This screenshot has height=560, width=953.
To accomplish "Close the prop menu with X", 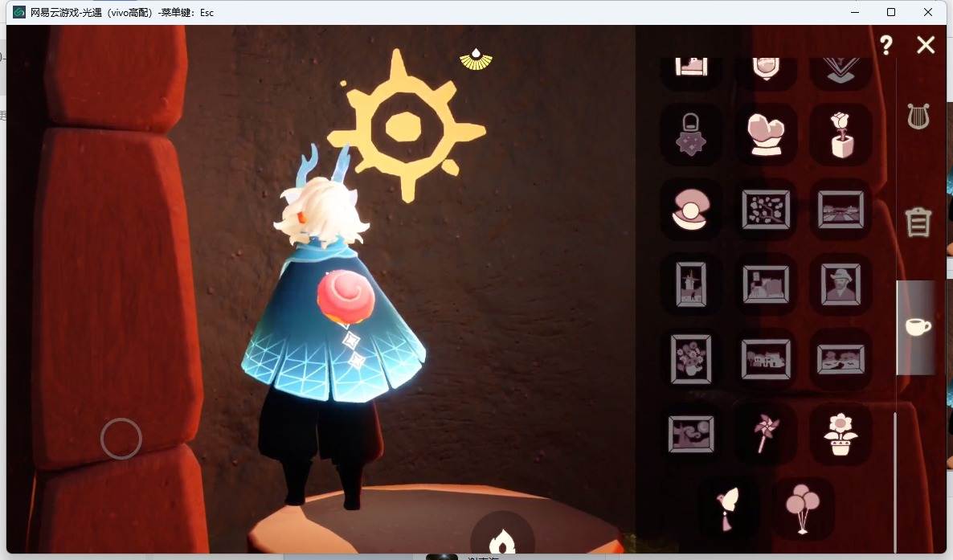I will (x=926, y=44).
